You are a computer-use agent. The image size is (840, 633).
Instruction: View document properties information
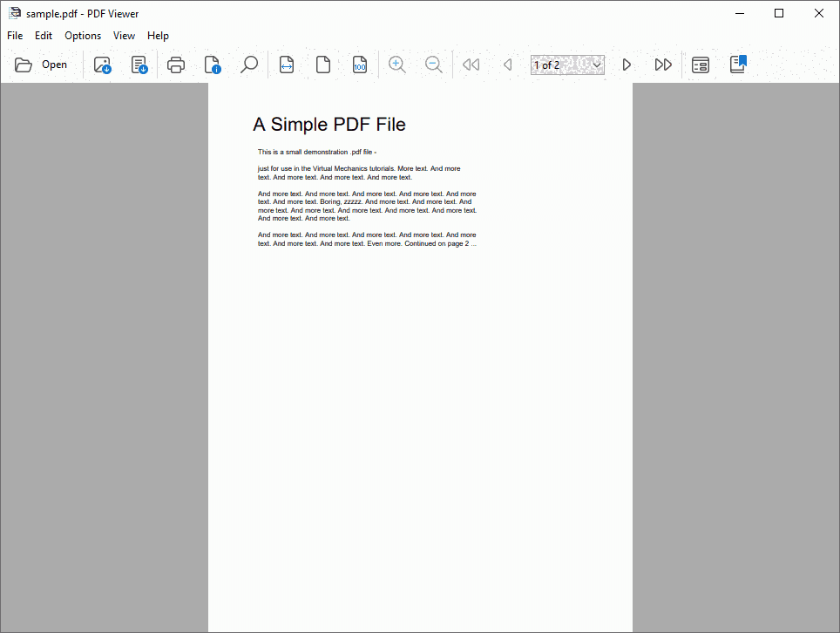(x=212, y=64)
